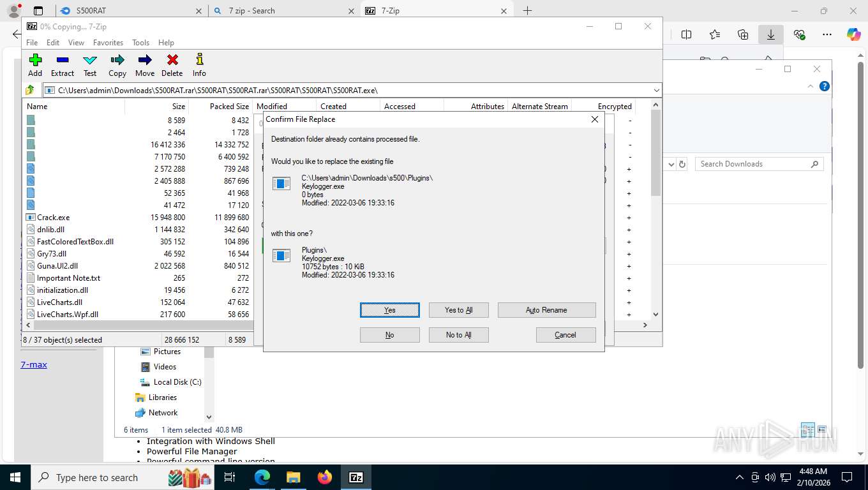
Task: Select the Important Note.txt file icon
Action: click(31, 278)
